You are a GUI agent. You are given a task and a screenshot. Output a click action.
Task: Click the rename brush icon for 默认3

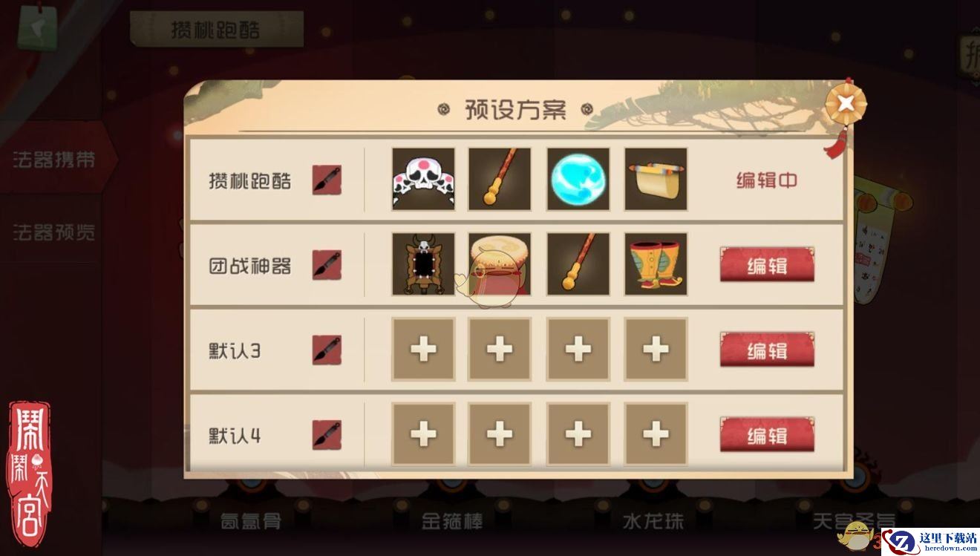pyautogui.click(x=327, y=350)
